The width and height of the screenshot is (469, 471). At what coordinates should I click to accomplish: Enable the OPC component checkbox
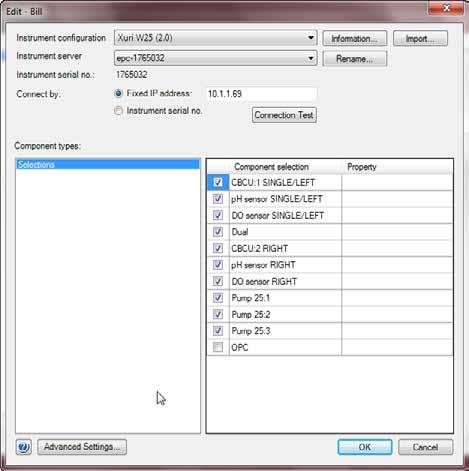pos(218,347)
